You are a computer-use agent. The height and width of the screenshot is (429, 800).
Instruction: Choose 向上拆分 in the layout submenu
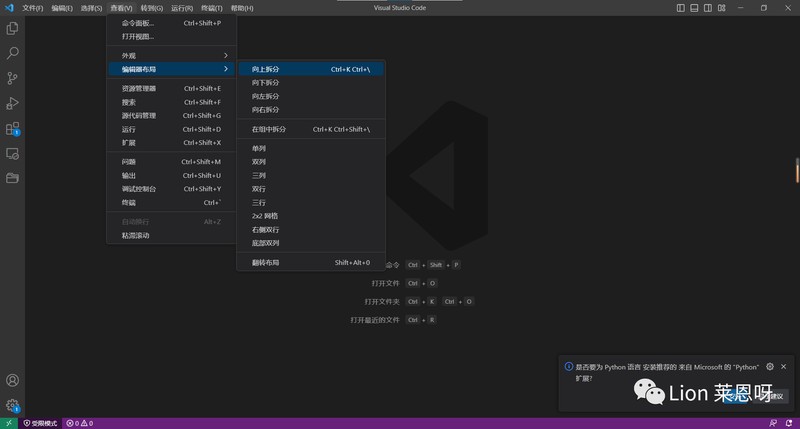[311, 69]
